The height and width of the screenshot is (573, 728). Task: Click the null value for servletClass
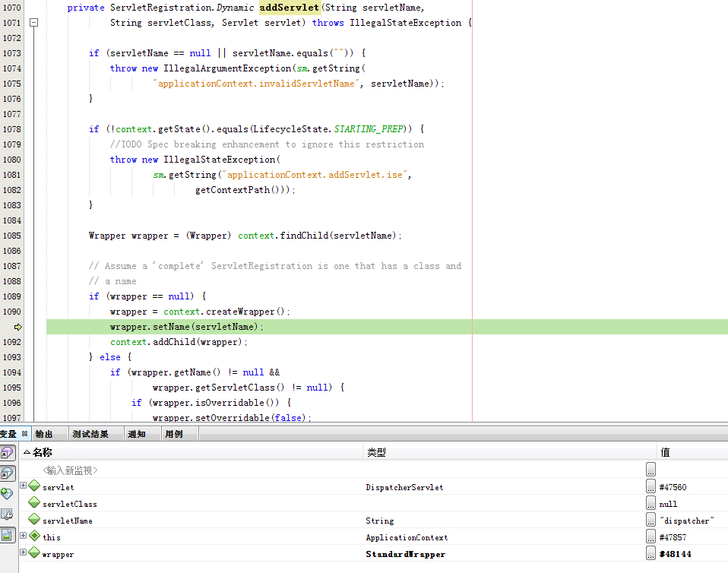668,504
